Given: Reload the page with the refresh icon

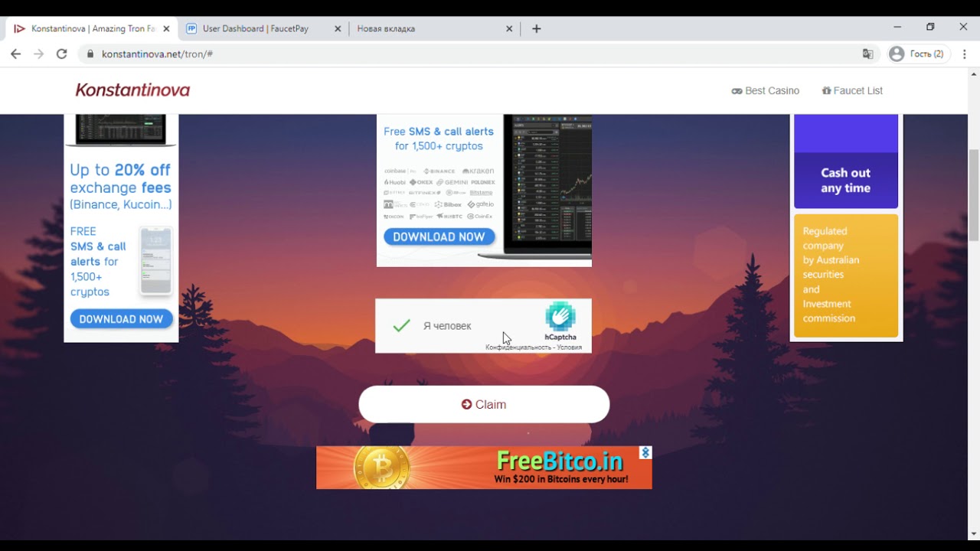Looking at the screenshot, I should [x=62, y=54].
